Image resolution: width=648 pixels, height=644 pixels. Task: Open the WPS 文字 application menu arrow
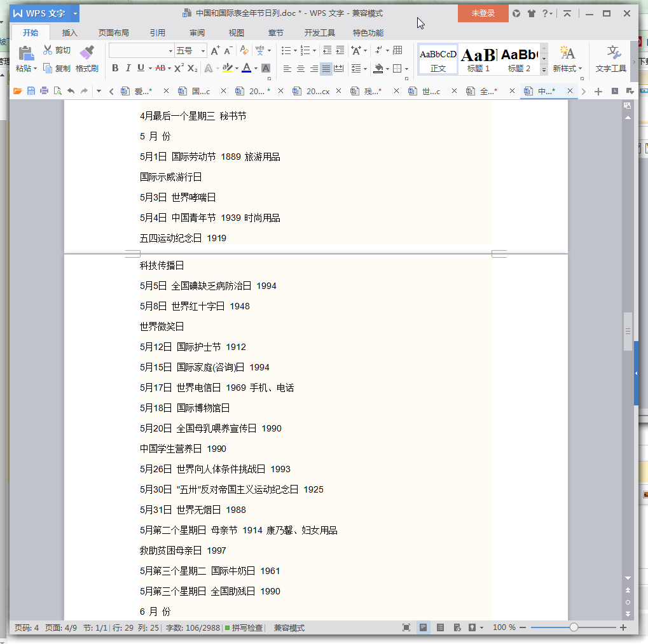75,13
